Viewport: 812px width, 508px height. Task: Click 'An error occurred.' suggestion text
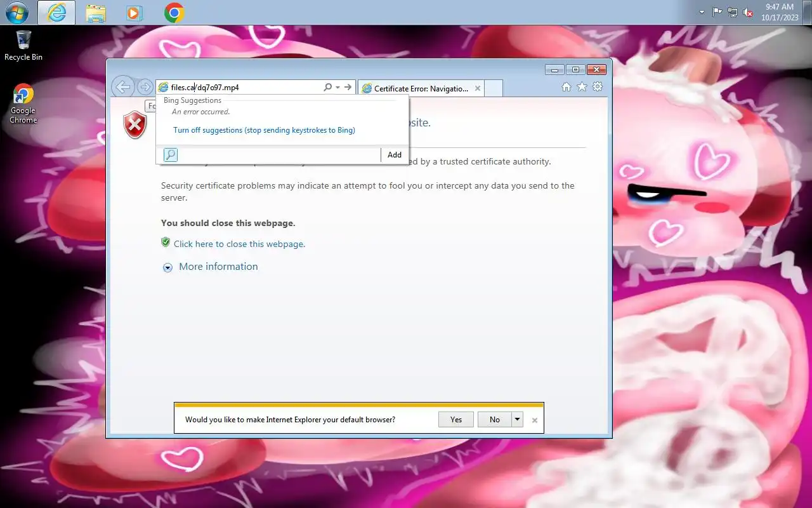click(201, 112)
